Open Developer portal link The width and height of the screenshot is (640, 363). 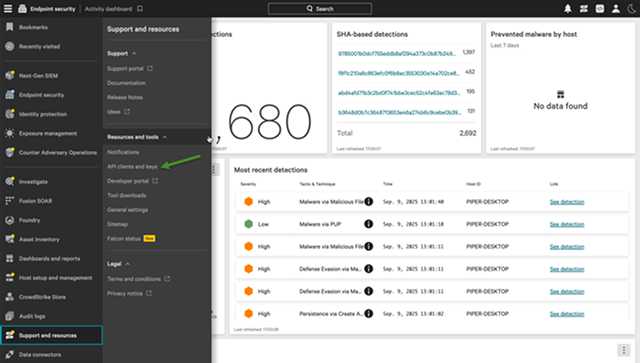click(x=132, y=181)
